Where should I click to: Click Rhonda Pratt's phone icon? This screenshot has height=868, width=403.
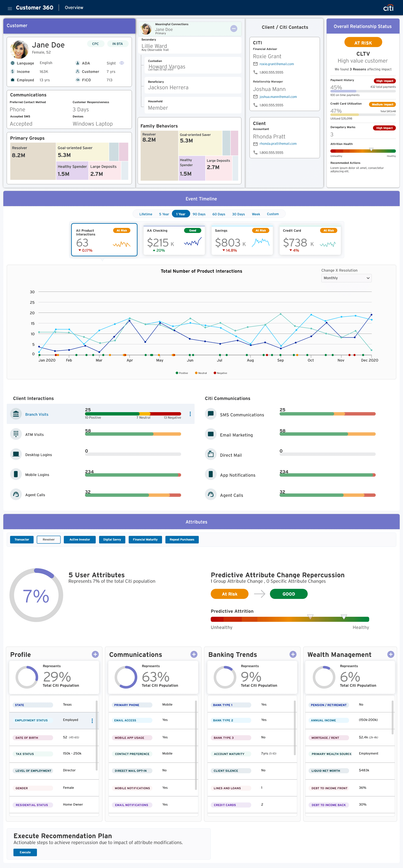pyautogui.click(x=255, y=152)
